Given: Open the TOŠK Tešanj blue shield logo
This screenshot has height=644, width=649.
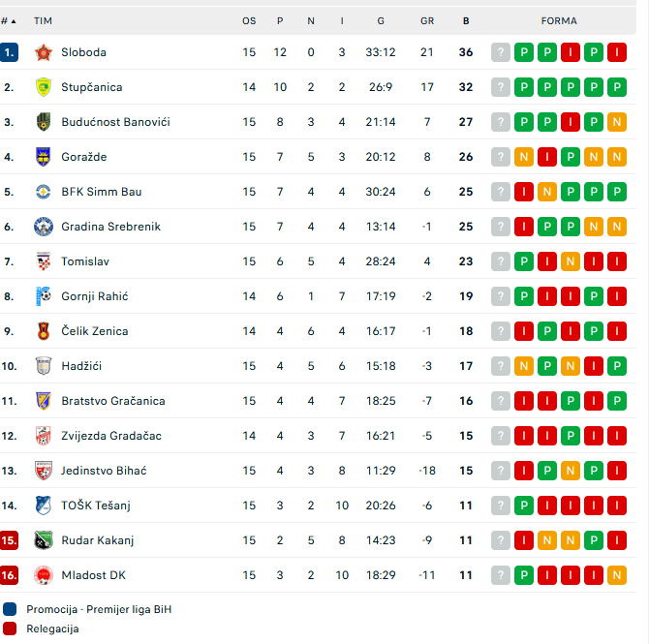Looking at the screenshot, I should point(44,506).
